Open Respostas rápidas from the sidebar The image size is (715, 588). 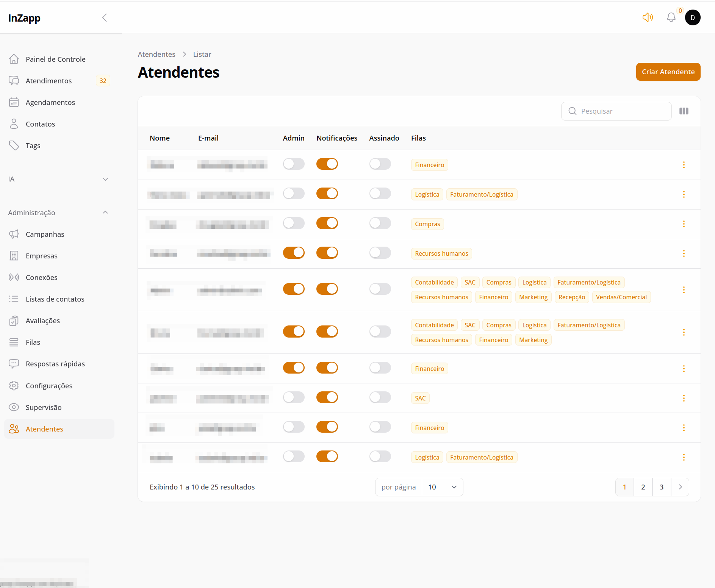coord(55,364)
